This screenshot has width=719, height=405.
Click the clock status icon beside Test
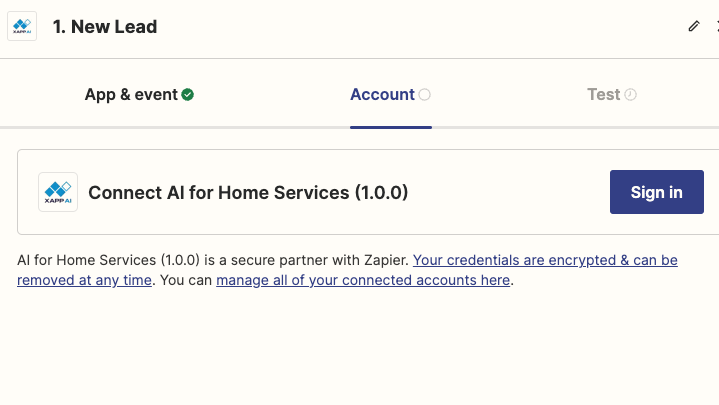point(631,94)
